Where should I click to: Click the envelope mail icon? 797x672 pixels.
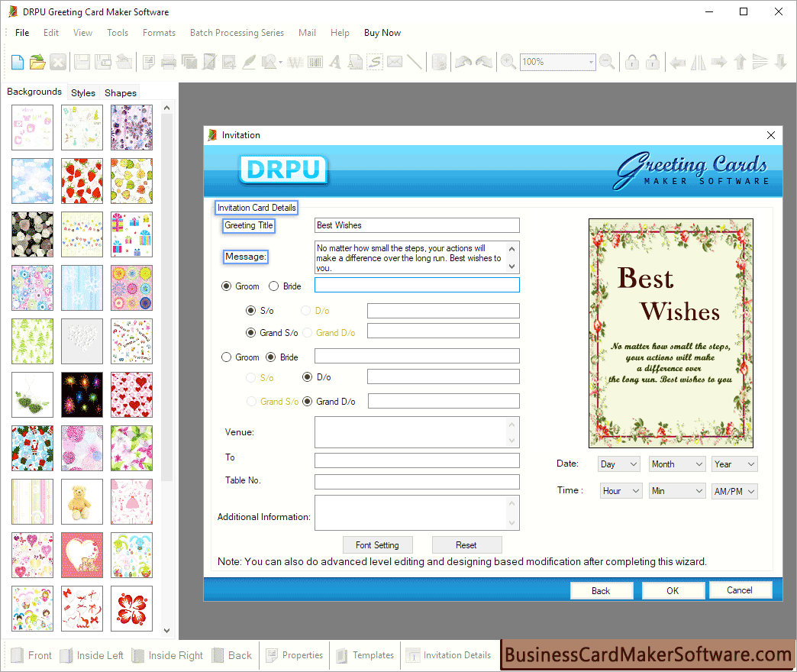pos(395,62)
